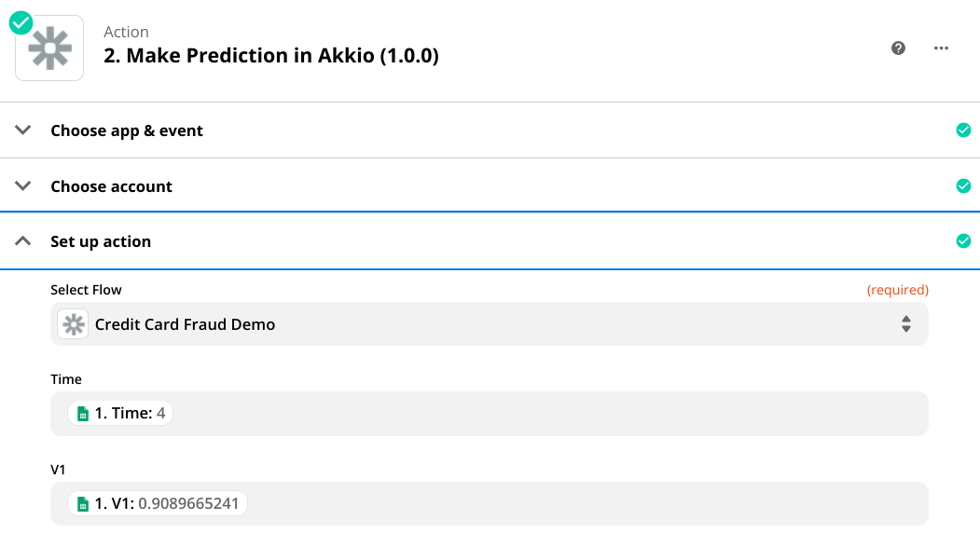Viewport: 980px width, 534px height.
Task: Click the Google Sheets icon in V1 pill
Action: point(82,504)
